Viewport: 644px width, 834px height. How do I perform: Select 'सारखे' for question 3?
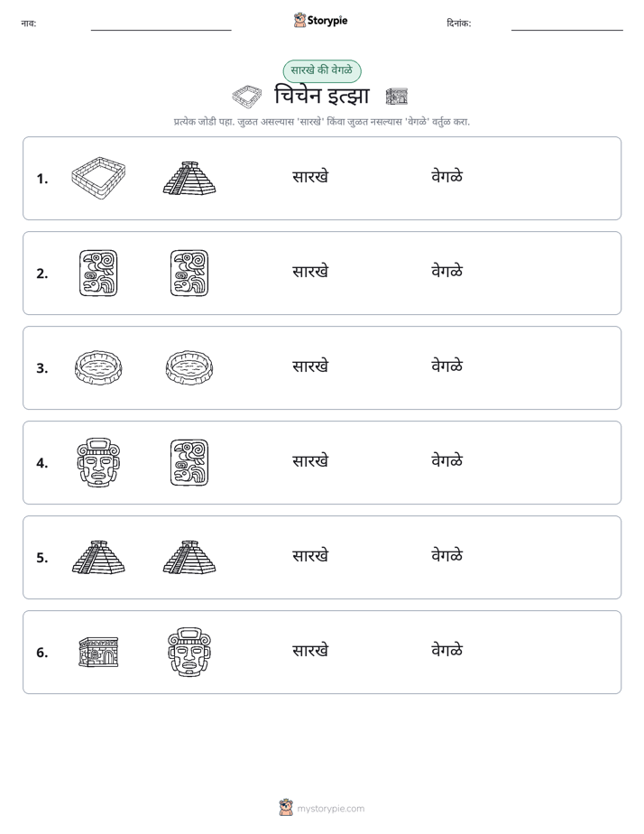coord(310,366)
